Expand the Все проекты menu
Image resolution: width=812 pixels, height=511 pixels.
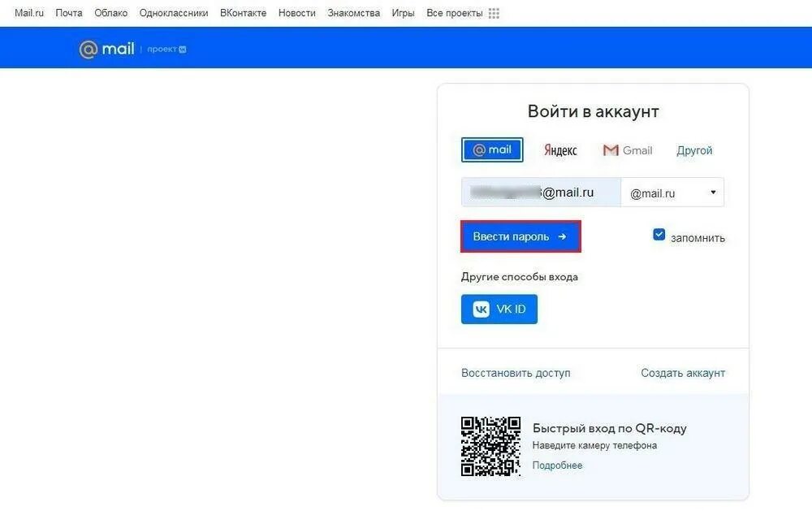click(x=454, y=13)
